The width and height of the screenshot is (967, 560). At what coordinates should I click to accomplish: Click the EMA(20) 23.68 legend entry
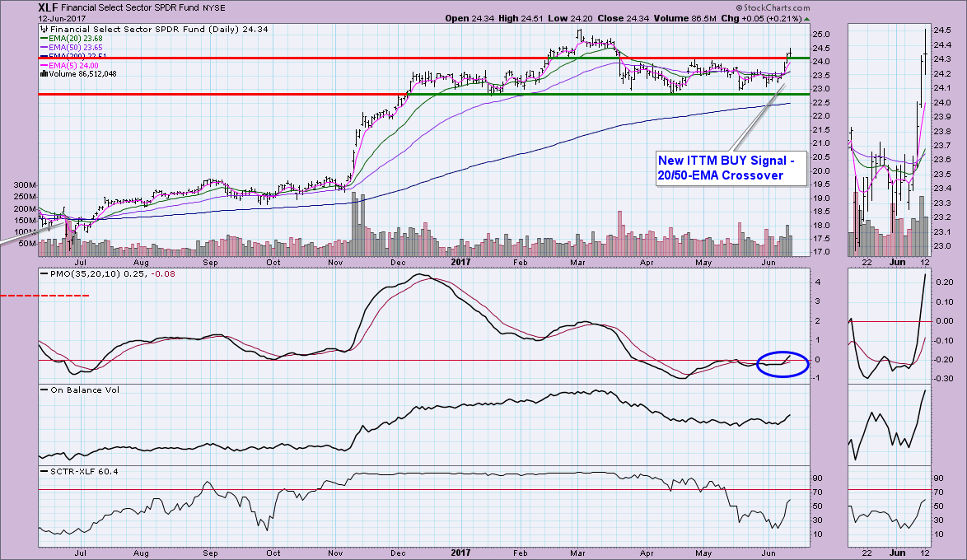(x=71, y=38)
